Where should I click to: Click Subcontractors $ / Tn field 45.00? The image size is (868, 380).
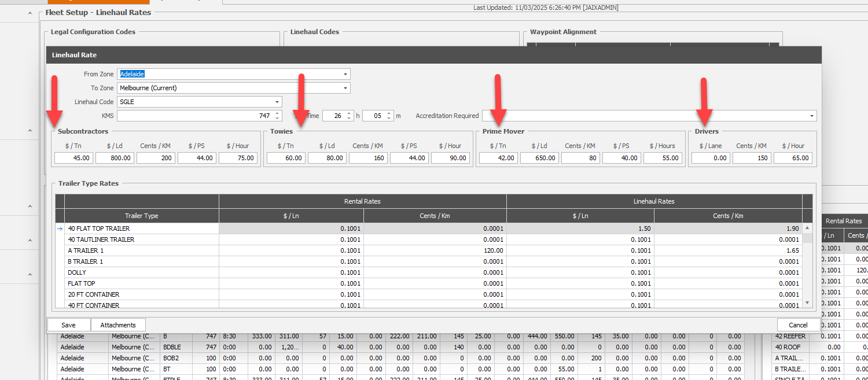(x=73, y=158)
